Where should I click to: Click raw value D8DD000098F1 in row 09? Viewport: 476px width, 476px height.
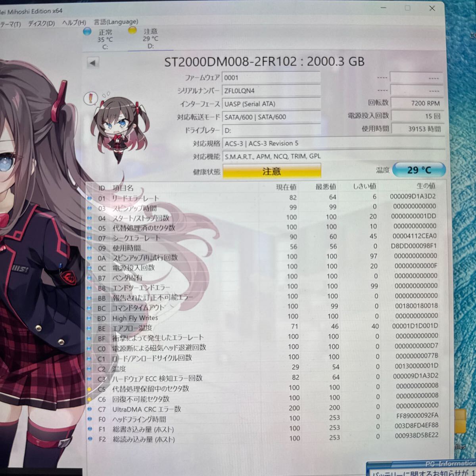(413, 246)
